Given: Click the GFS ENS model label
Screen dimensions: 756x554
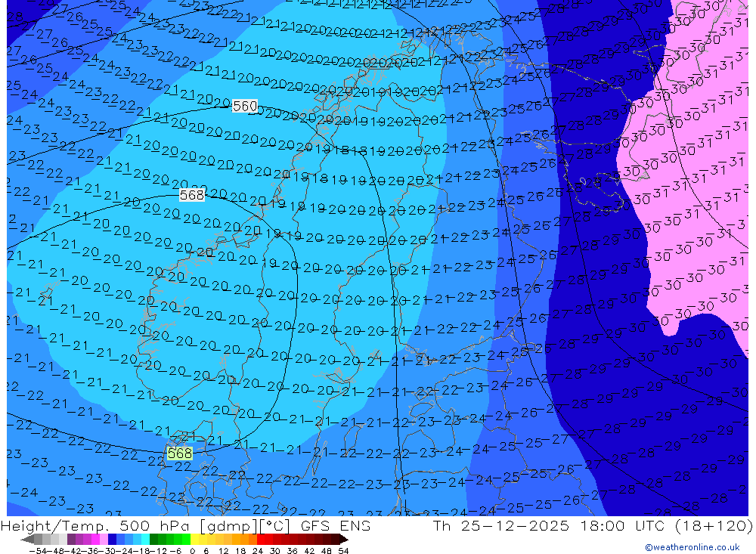Looking at the screenshot, I should click(336, 525).
